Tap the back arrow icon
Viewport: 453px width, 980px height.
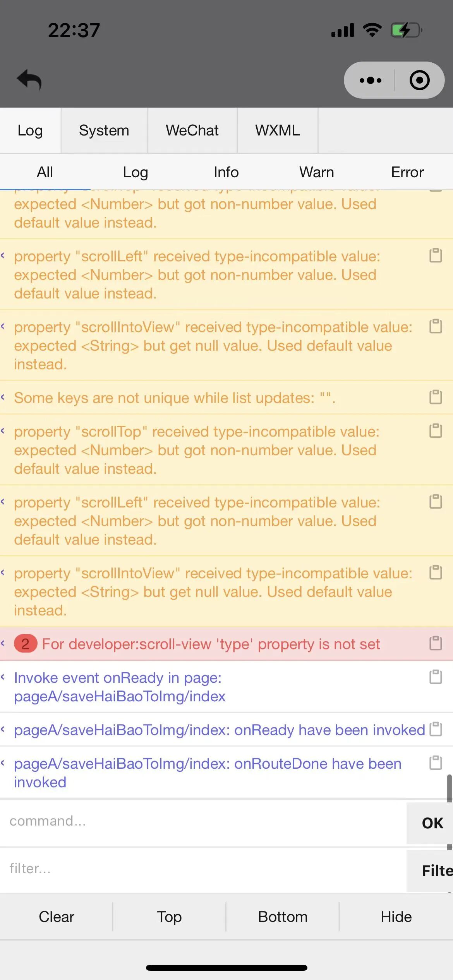pos(29,80)
